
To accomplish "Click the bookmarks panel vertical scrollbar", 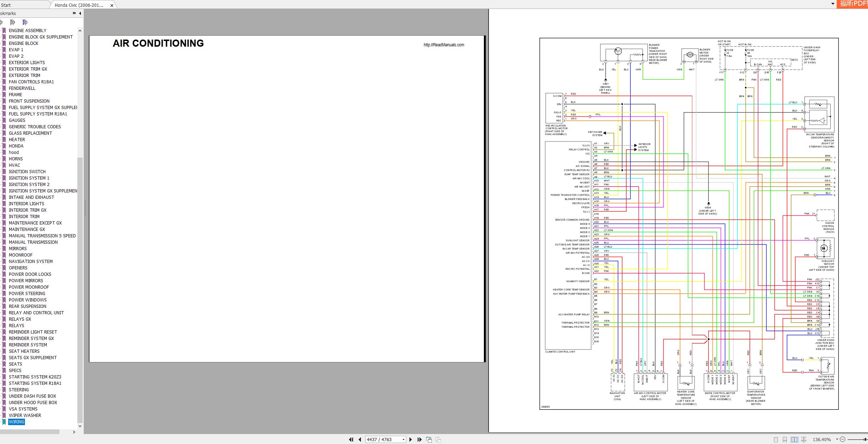I will pos(80,228).
